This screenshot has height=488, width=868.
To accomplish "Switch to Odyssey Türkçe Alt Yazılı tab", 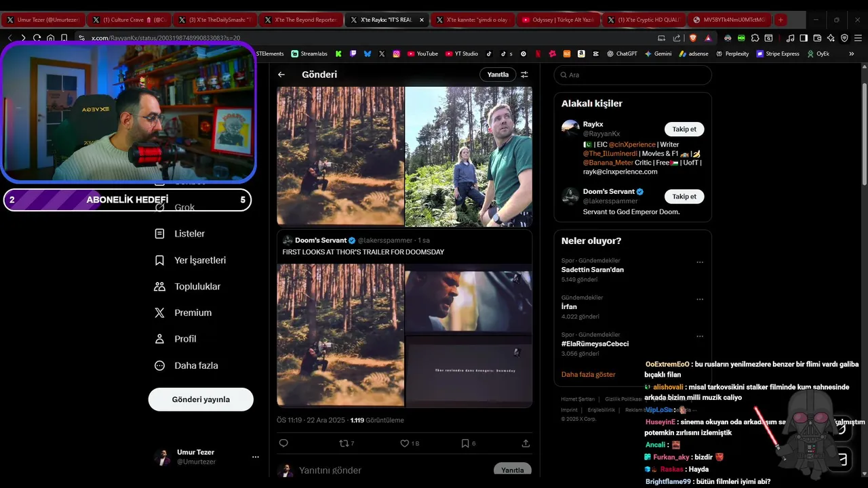I will tap(558, 20).
